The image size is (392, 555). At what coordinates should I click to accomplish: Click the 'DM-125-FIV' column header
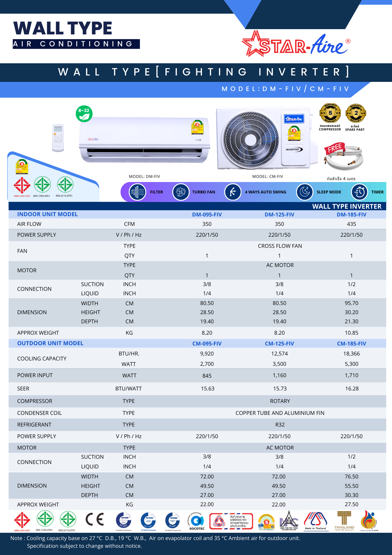click(279, 215)
